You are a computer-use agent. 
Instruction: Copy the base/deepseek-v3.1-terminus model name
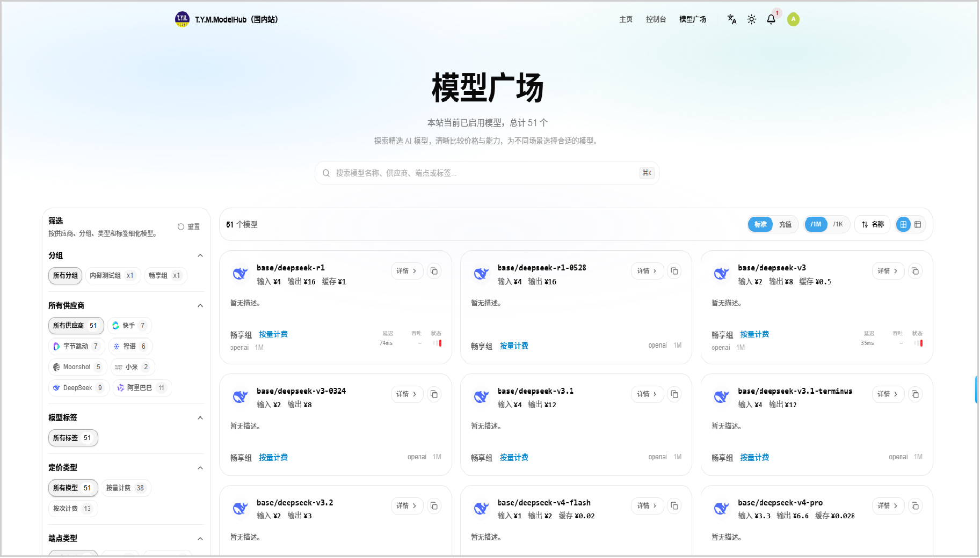[916, 394]
